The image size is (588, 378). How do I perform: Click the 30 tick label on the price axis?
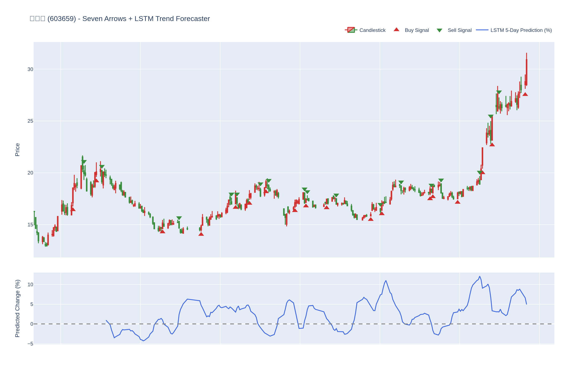[x=30, y=70]
